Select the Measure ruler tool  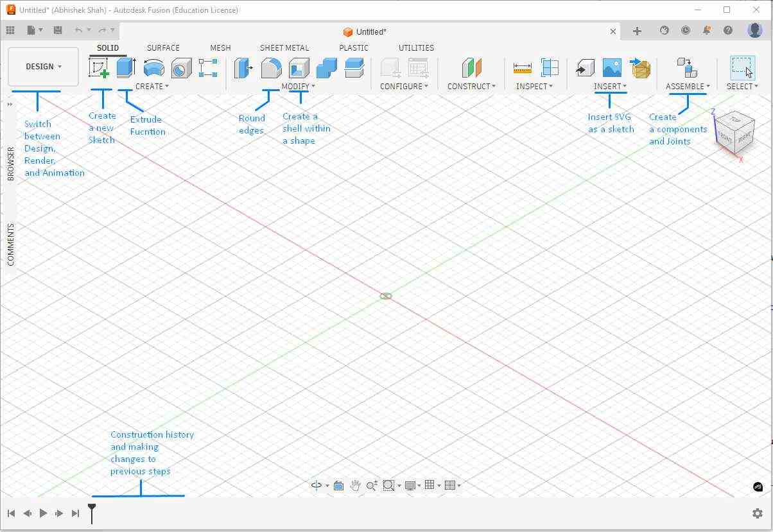click(523, 67)
